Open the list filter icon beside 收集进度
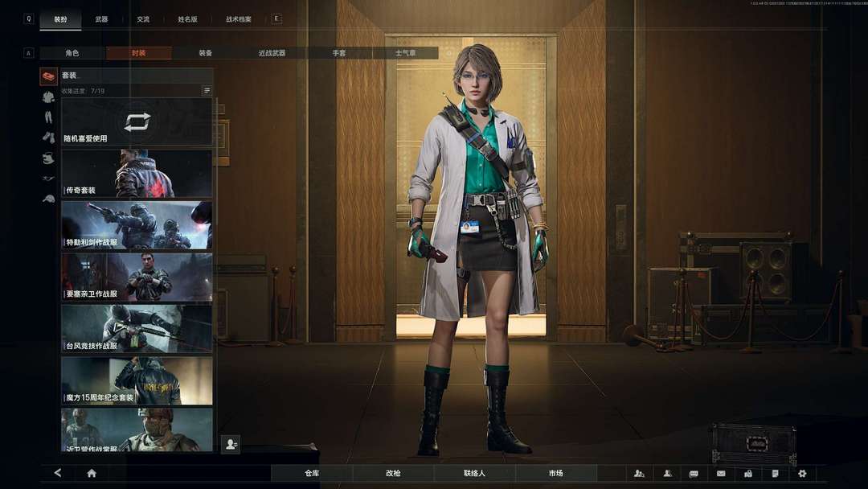 click(x=207, y=90)
